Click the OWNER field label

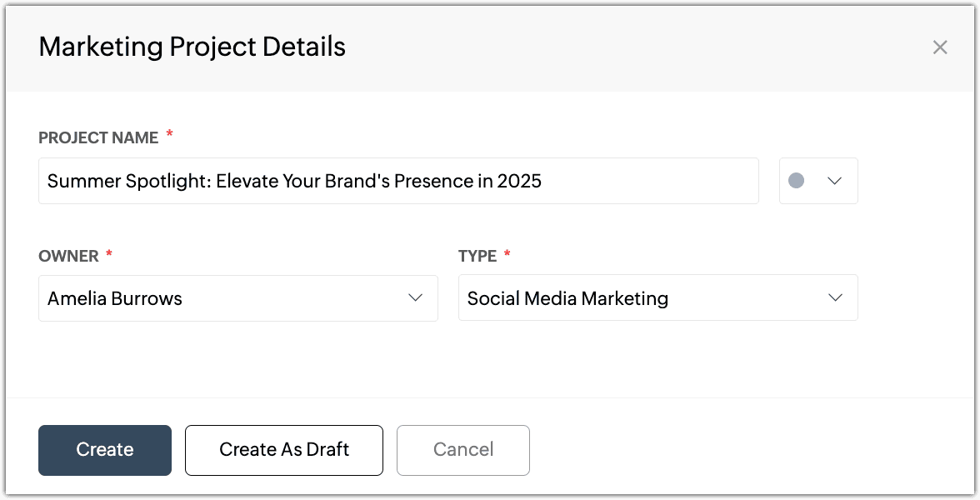[68, 256]
